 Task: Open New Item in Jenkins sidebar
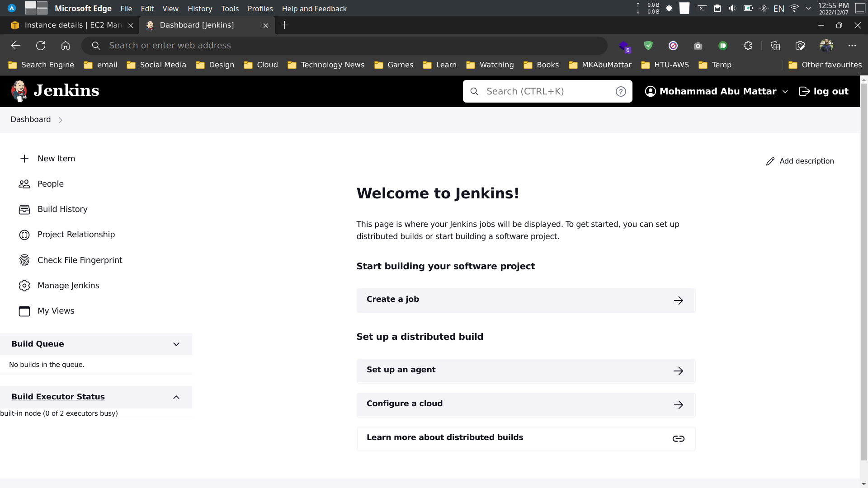pyautogui.click(x=56, y=159)
